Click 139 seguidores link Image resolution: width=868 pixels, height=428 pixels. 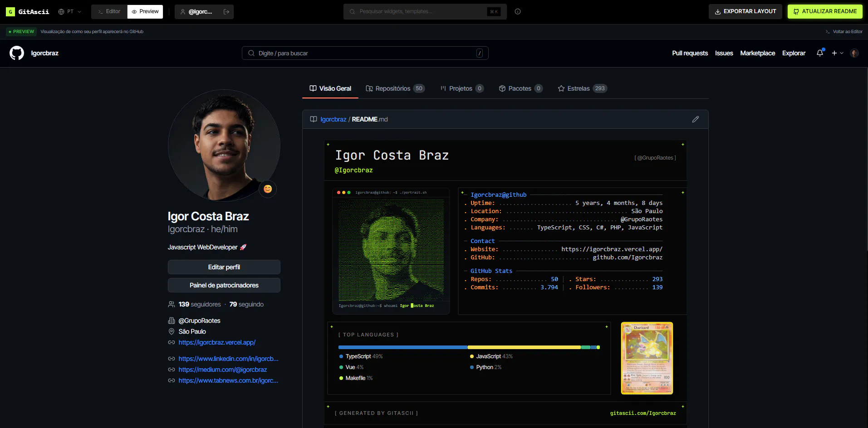(x=200, y=304)
